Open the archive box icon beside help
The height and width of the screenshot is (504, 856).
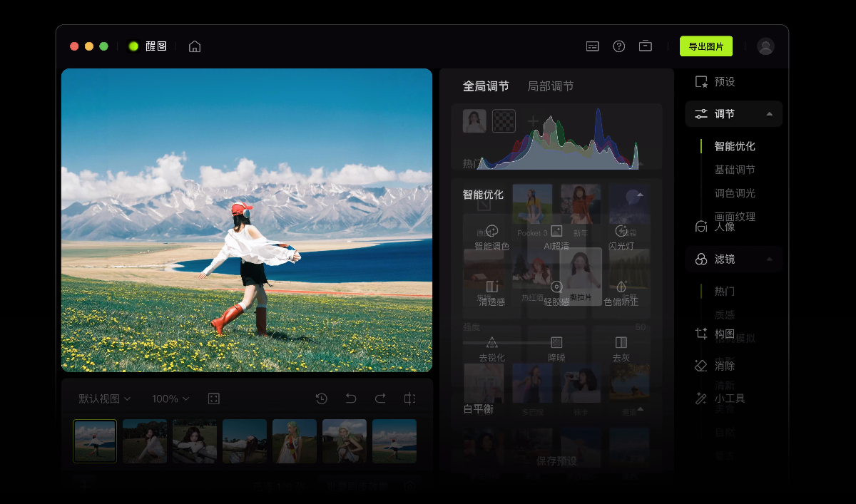point(646,46)
